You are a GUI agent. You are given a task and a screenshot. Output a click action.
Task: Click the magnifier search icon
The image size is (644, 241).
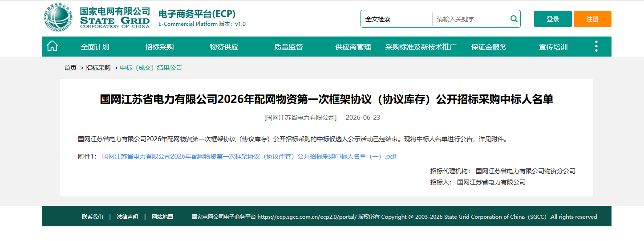click(514, 19)
